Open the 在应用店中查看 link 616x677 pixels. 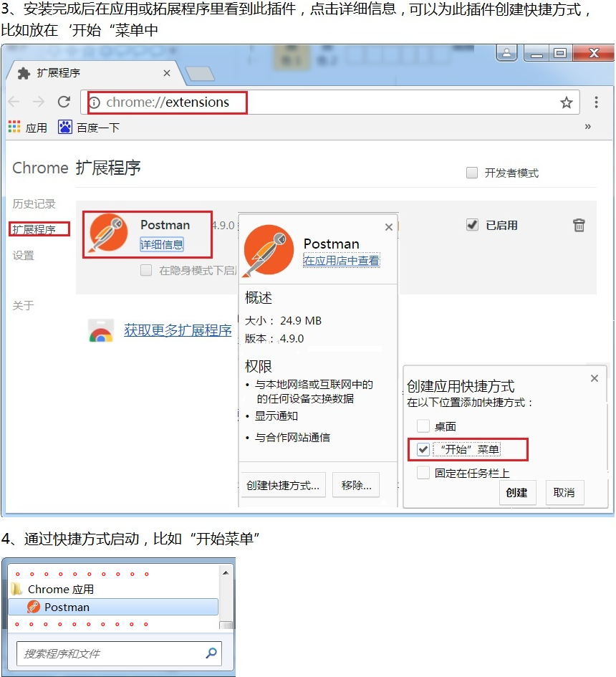342,261
